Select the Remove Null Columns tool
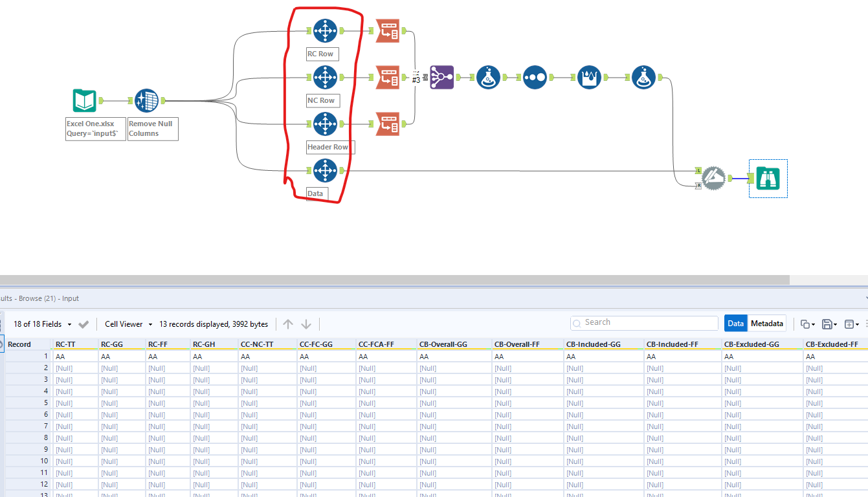Screen dimensions: 868x497 tap(146, 101)
